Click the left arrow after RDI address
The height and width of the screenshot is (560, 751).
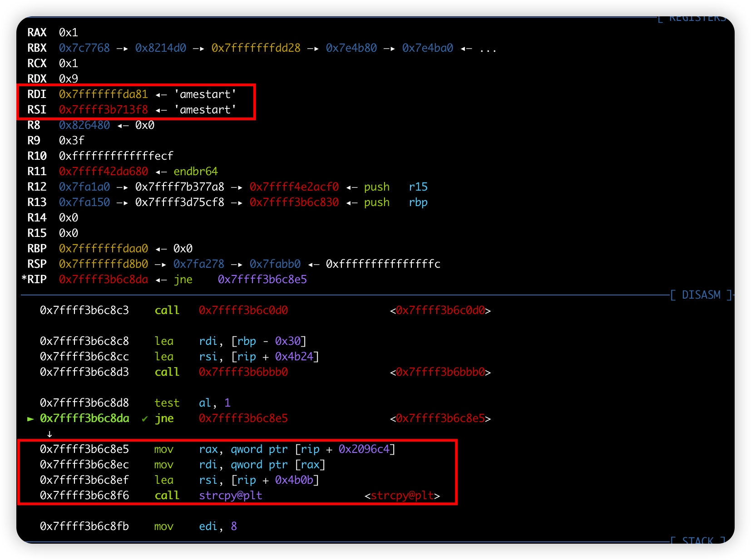tap(161, 95)
